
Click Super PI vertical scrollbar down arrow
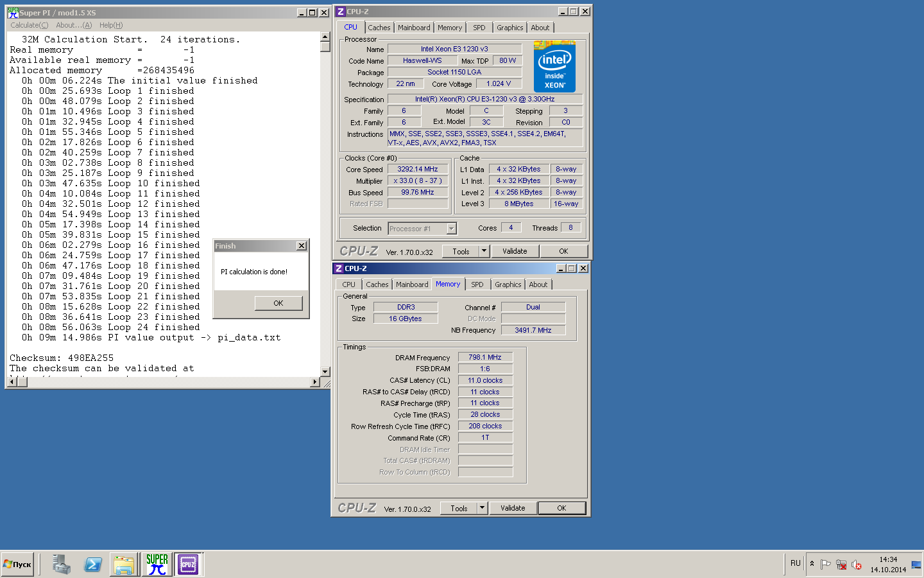click(x=325, y=371)
